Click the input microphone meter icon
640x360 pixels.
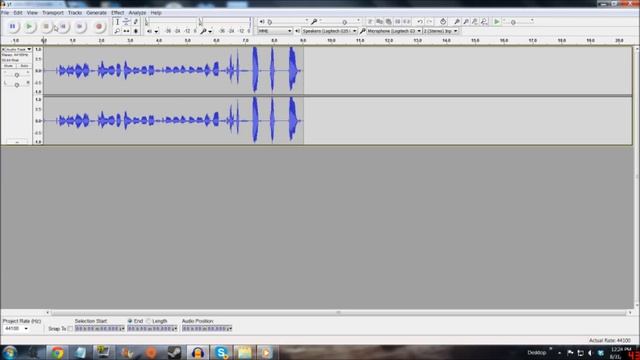(x=203, y=31)
